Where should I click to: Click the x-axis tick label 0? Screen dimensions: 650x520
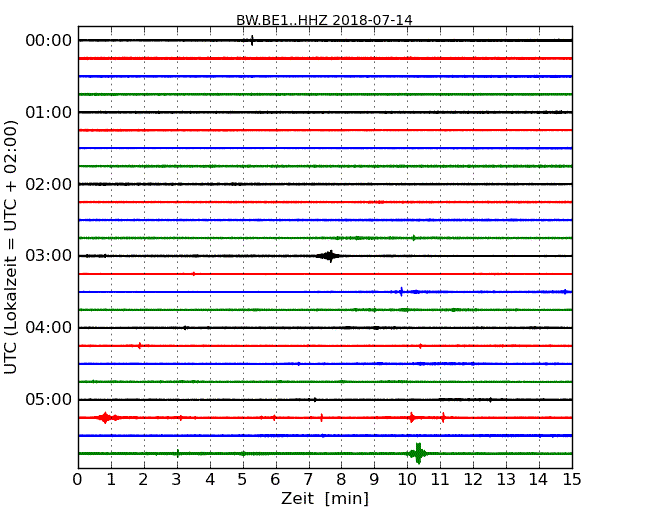pyautogui.click(x=78, y=479)
